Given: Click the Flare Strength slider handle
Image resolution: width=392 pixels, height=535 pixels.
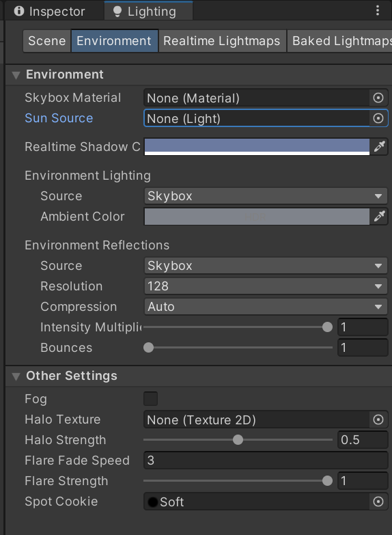Looking at the screenshot, I should coord(327,481).
